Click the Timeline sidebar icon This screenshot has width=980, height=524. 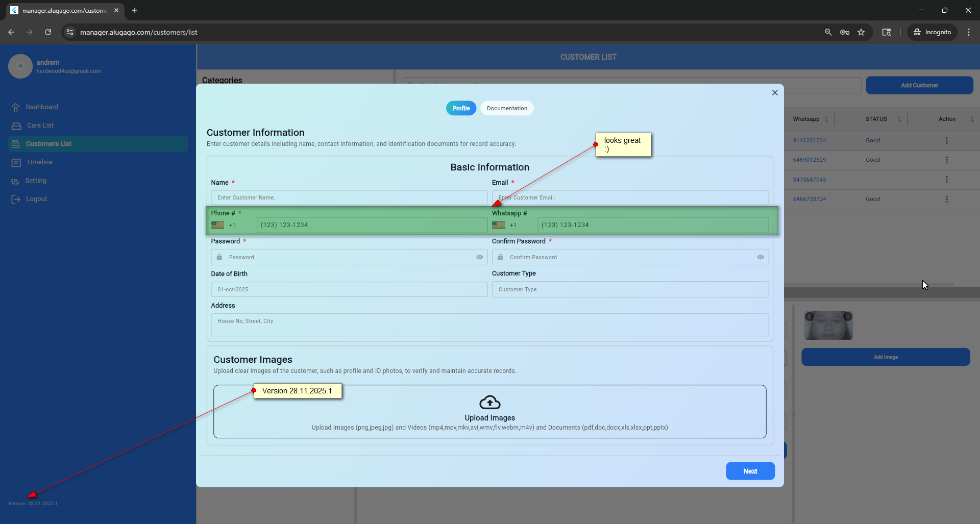[x=16, y=162]
